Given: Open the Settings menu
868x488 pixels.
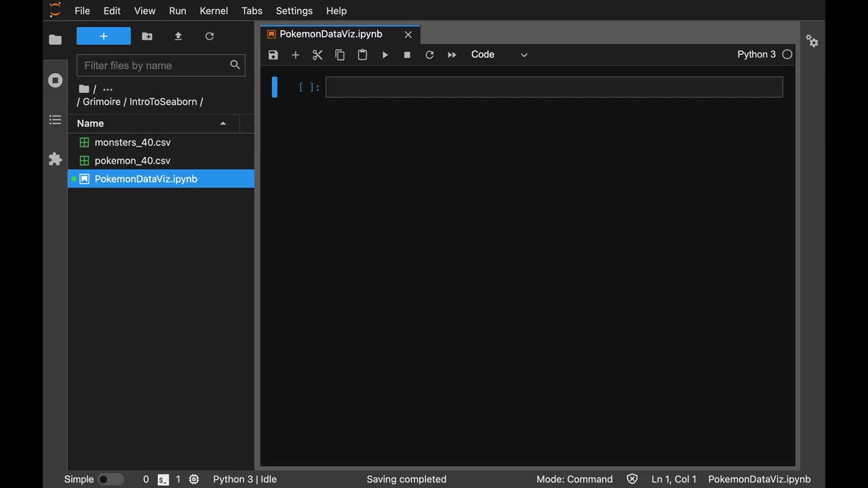Looking at the screenshot, I should click(294, 11).
